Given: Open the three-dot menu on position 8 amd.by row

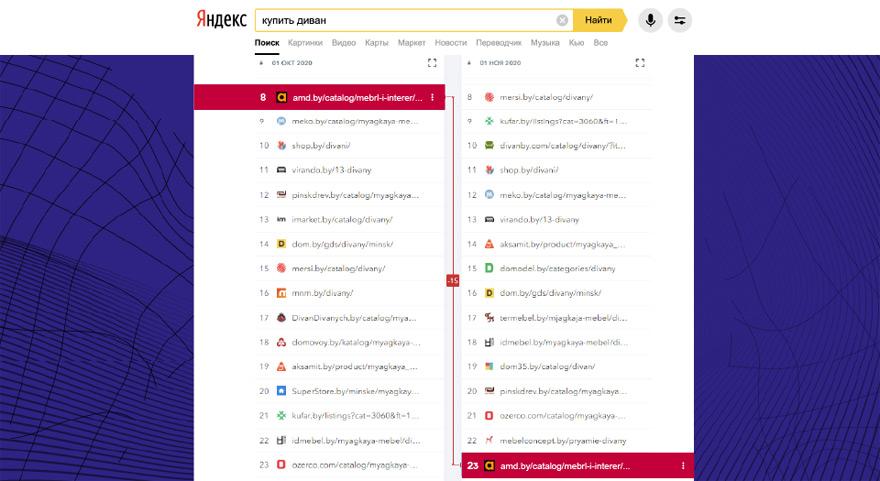Looking at the screenshot, I should click(432, 97).
